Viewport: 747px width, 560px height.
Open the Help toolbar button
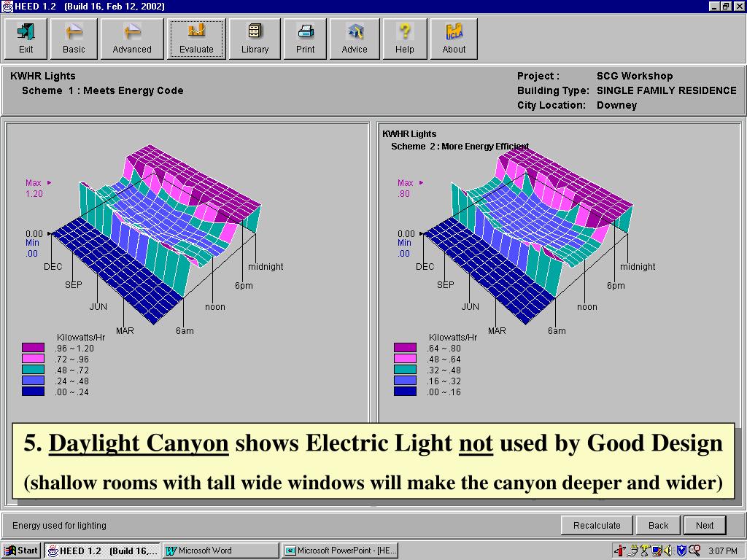point(404,39)
